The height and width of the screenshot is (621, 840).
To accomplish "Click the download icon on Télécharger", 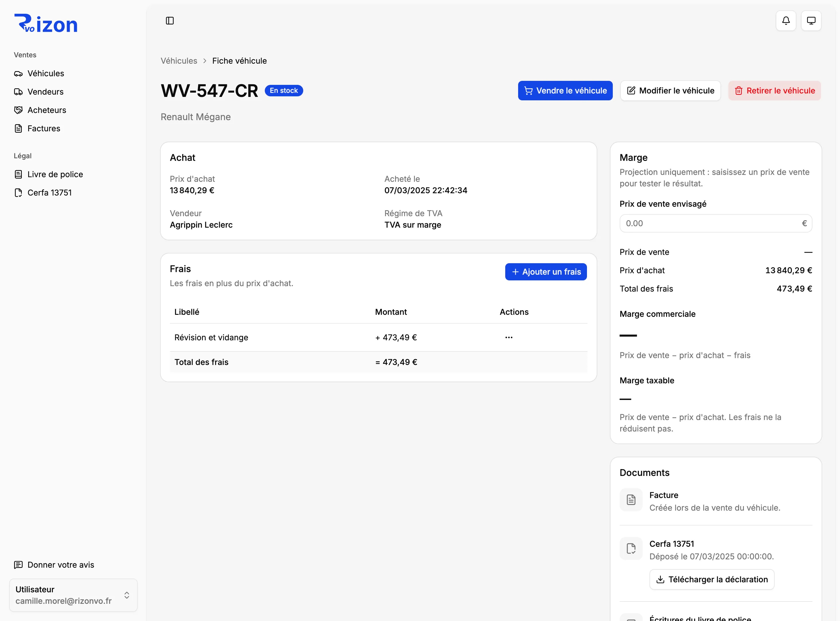I will tap(660, 580).
